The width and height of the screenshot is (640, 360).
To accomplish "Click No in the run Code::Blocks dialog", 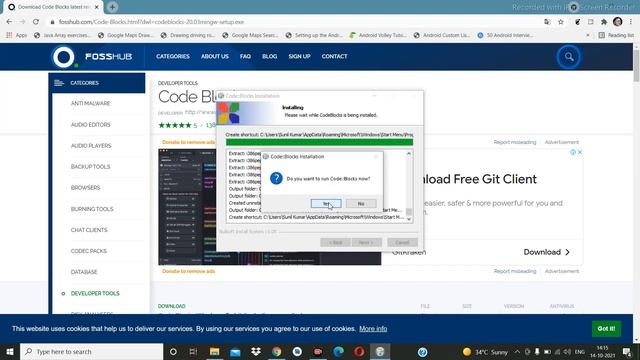I will tap(361, 203).
